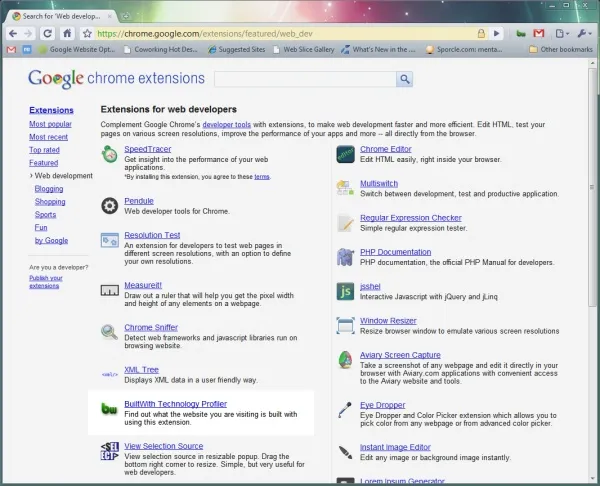600x486 pixels.
Task: Open the Shopping category
Action: pyautogui.click(x=50, y=202)
